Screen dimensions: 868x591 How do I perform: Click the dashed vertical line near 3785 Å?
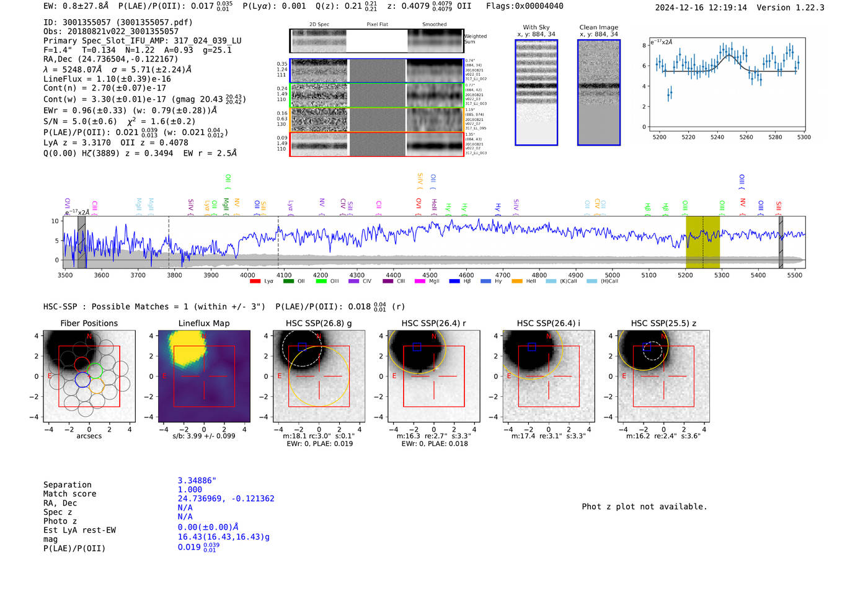pyautogui.click(x=169, y=242)
